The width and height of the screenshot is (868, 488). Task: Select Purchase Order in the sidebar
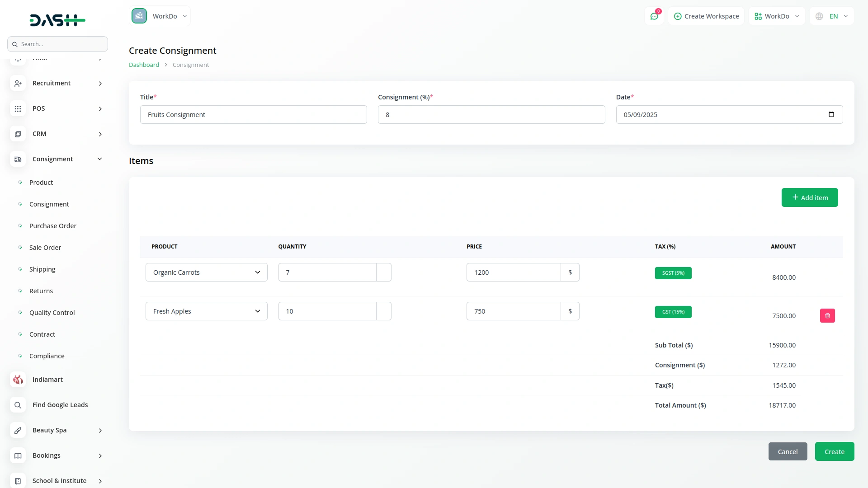tap(52, 225)
